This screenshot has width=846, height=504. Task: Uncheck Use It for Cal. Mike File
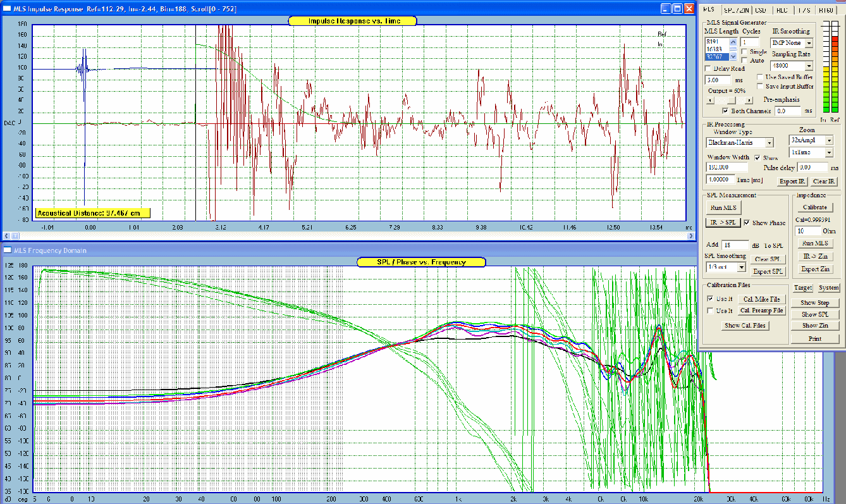click(x=711, y=299)
